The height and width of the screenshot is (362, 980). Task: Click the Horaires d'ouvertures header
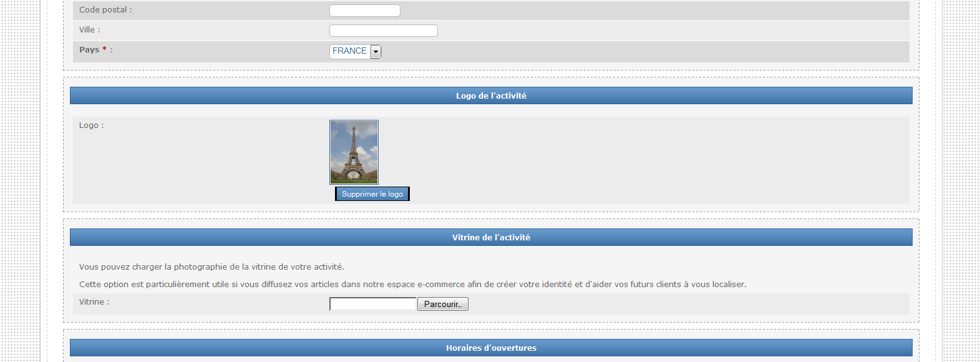[x=491, y=348]
